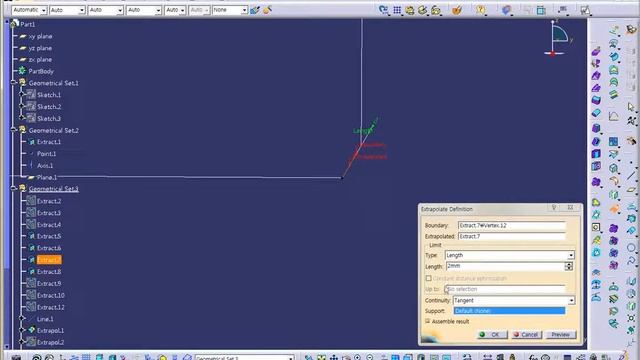Choose the Line tool in right toolbar
This screenshot has height=360, width=640.
(x=631, y=176)
